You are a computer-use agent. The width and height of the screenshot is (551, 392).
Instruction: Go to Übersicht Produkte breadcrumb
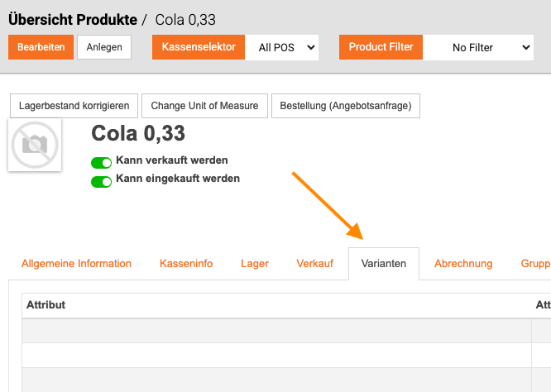(73, 20)
